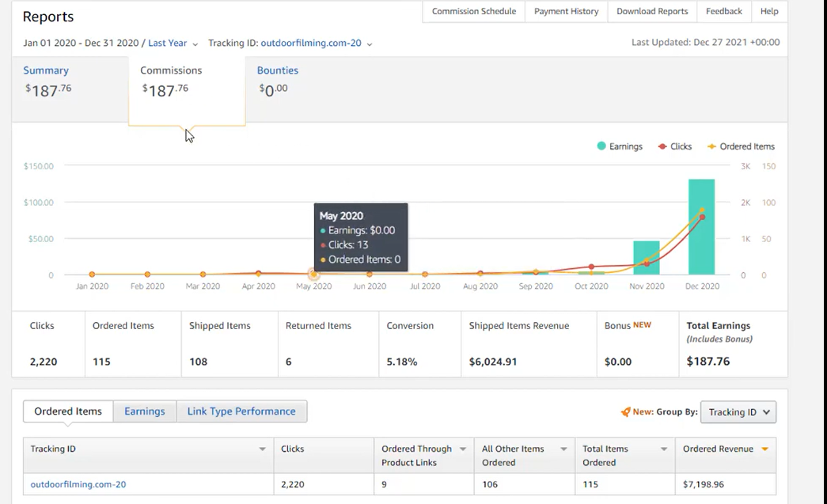Click the Total Items Ordered sort arrow
This screenshot has width=827, height=504.
point(664,449)
